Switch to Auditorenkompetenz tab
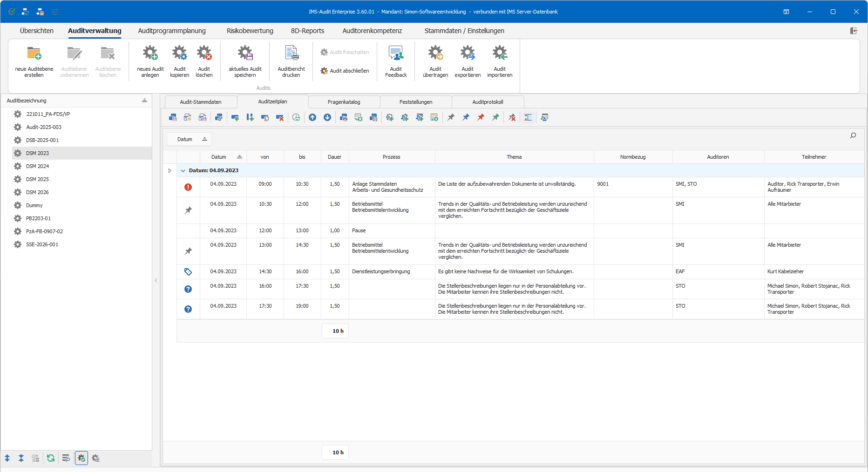 372,31
